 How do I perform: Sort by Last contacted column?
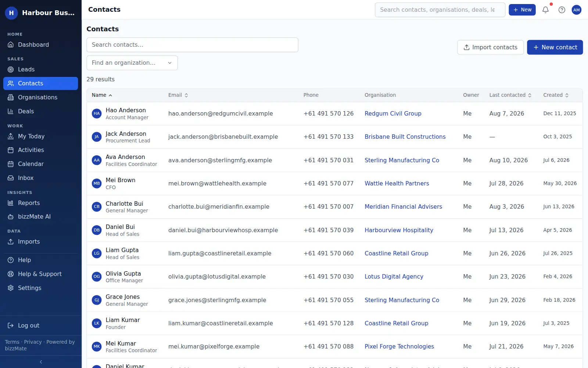click(510, 95)
